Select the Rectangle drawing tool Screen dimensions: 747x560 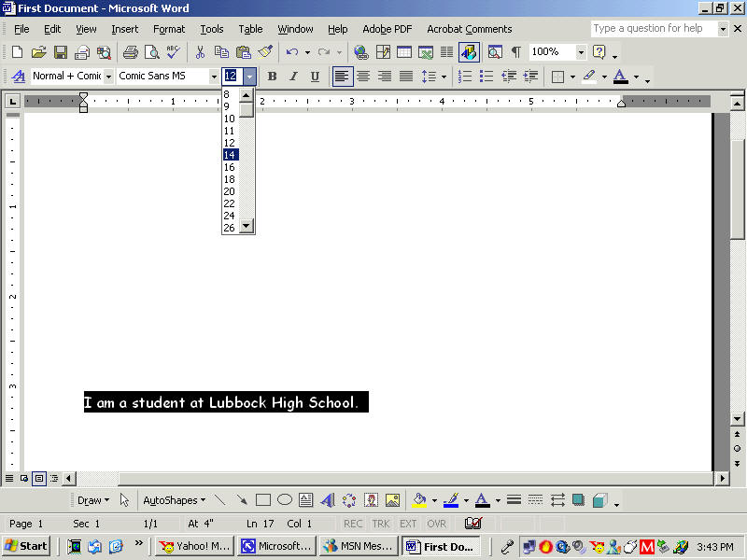click(263, 500)
